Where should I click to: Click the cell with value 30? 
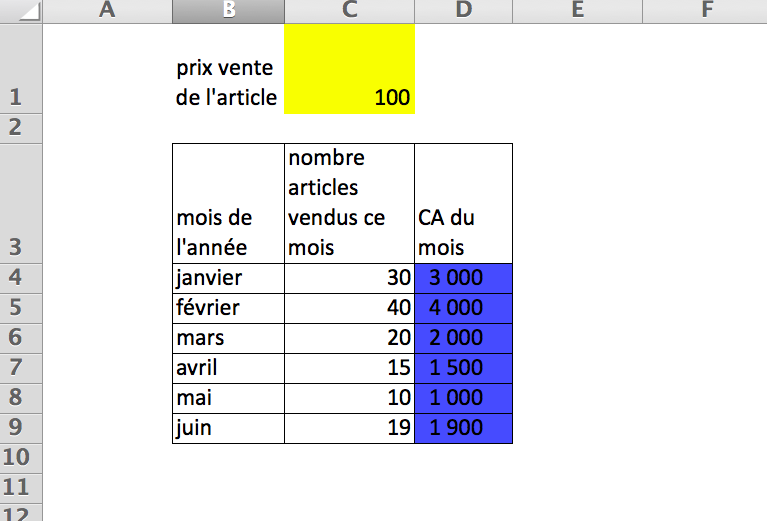coord(349,278)
